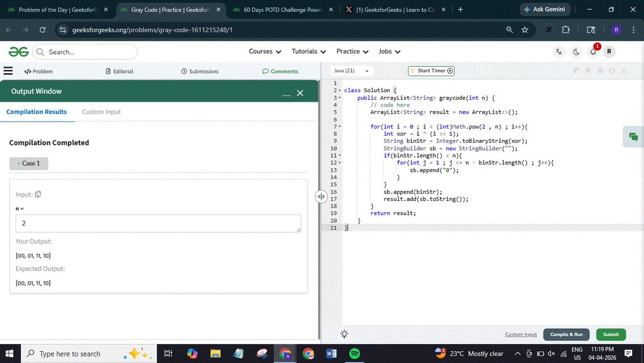This screenshot has width=644, height=363.
Task: Reset the code with the refresh icon
Action: (612, 71)
